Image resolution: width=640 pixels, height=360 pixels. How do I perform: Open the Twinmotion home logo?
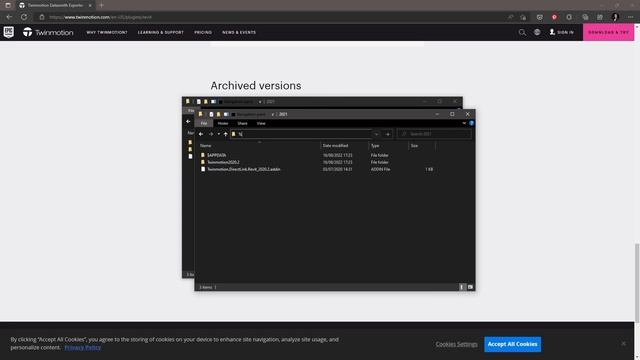(48, 32)
